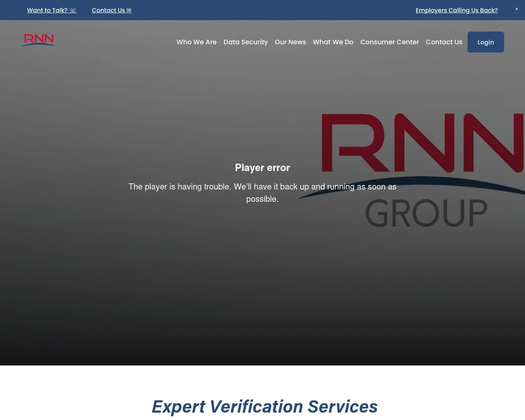525x420 pixels.
Task: Click the Expert Verification Services heading
Action: [265, 406]
